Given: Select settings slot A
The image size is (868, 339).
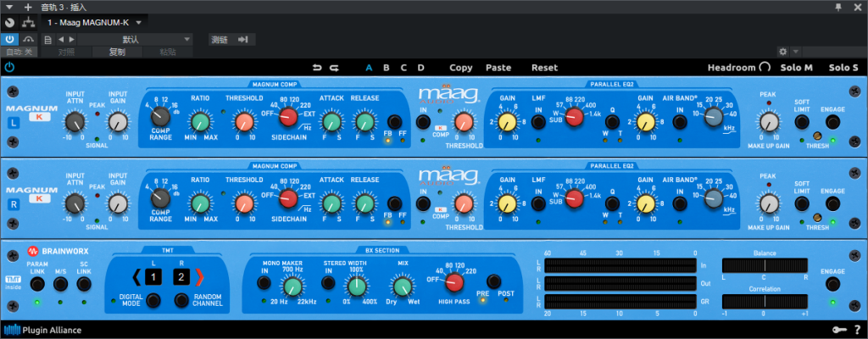Looking at the screenshot, I should click(370, 68).
